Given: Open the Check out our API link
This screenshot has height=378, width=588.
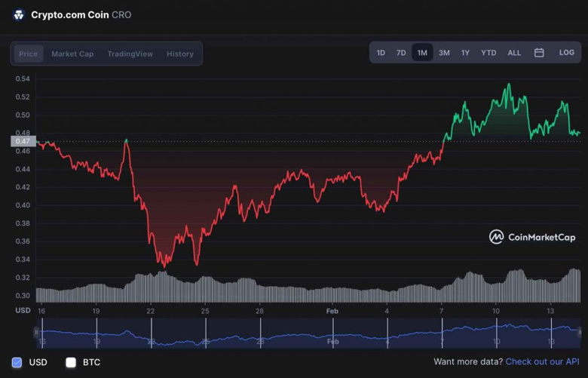Looking at the screenshot, I should 542,362.
